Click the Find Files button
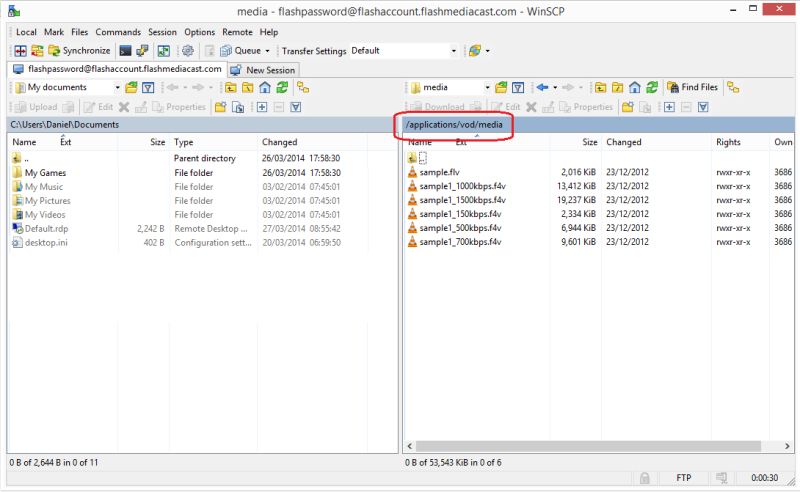Screen dimensions: 800x492 pyautogui.click(x=693, y=87)
